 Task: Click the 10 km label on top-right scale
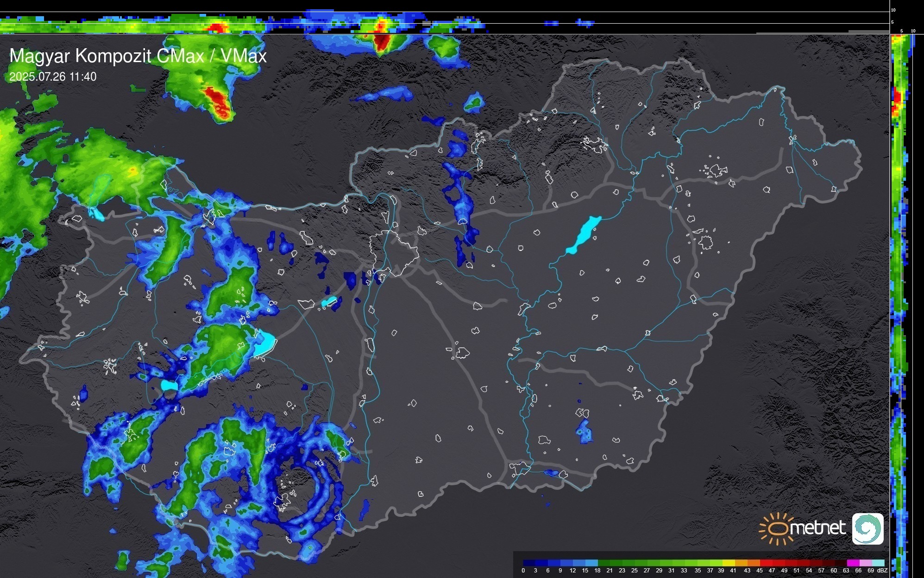tap(893, 10)
